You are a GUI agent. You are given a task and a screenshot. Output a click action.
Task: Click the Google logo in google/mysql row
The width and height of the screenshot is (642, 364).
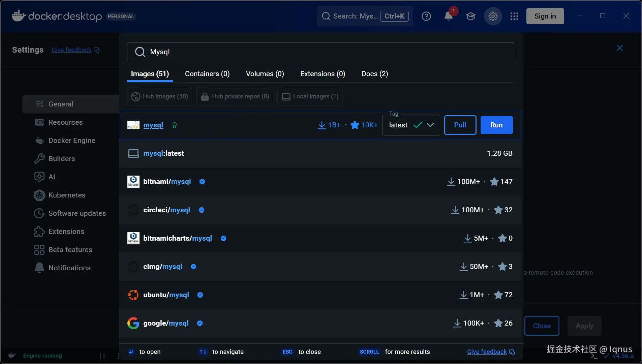tap(133, 323)
